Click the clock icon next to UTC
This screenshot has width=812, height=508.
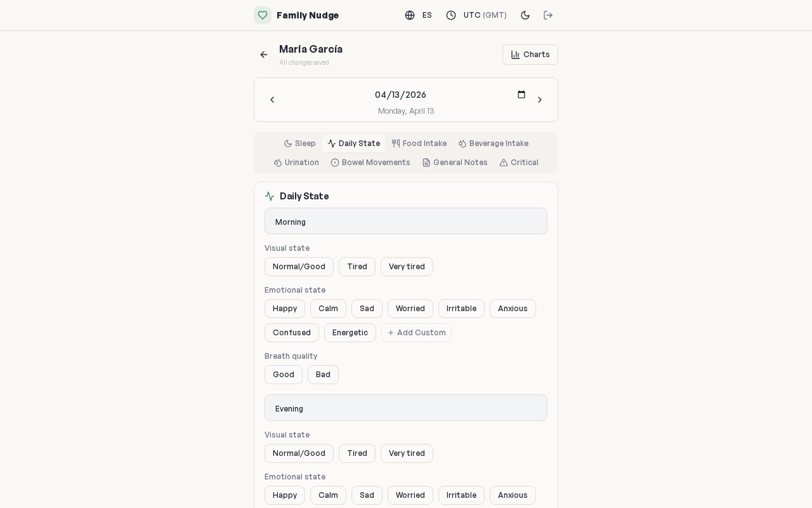(x=451, y=15)
